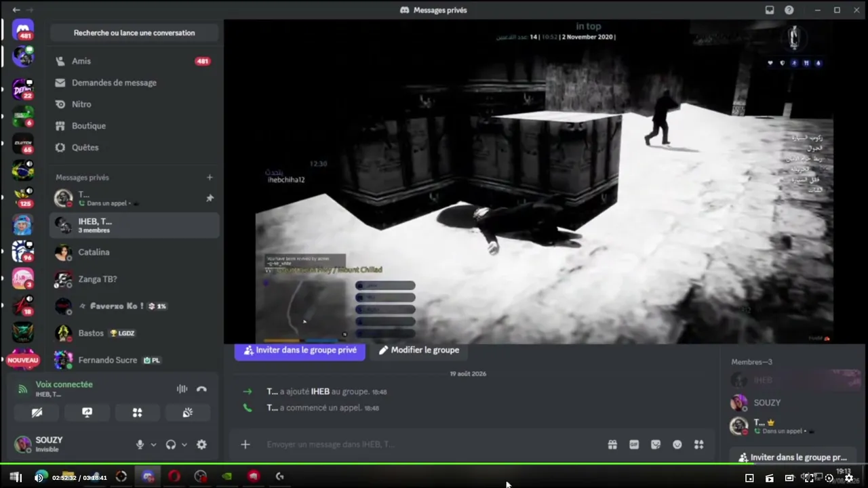Go back with the title bar arrow

(16, 10)
